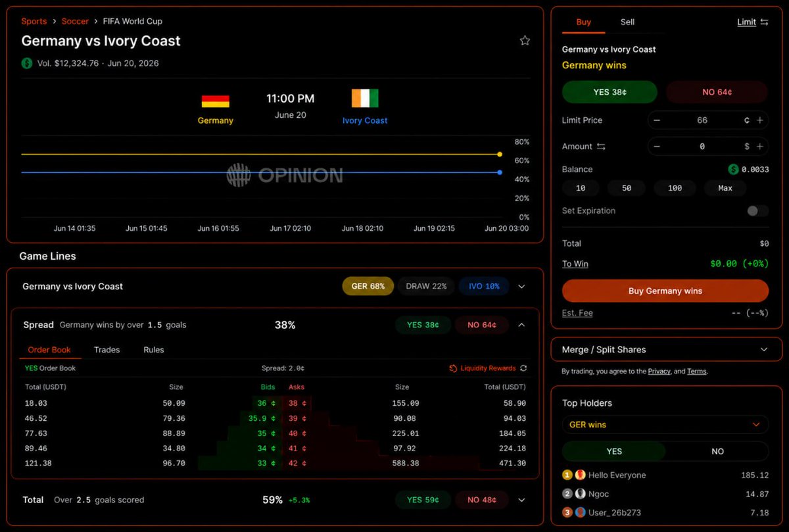This screenshot has height=532, width=789.
Task: Expand the Total goals section chevron
Action: coord(521,500)
